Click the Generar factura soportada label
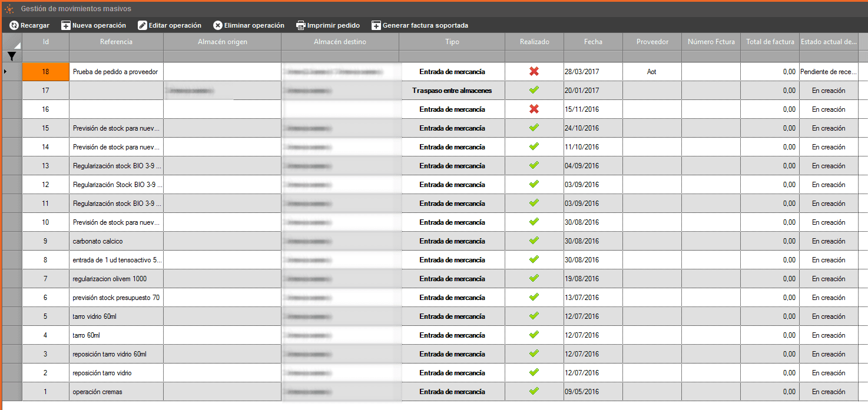 425,25
